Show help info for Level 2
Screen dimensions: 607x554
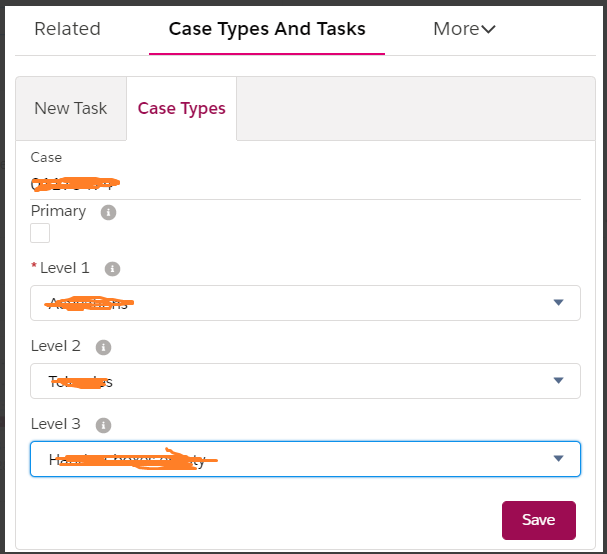103,347
